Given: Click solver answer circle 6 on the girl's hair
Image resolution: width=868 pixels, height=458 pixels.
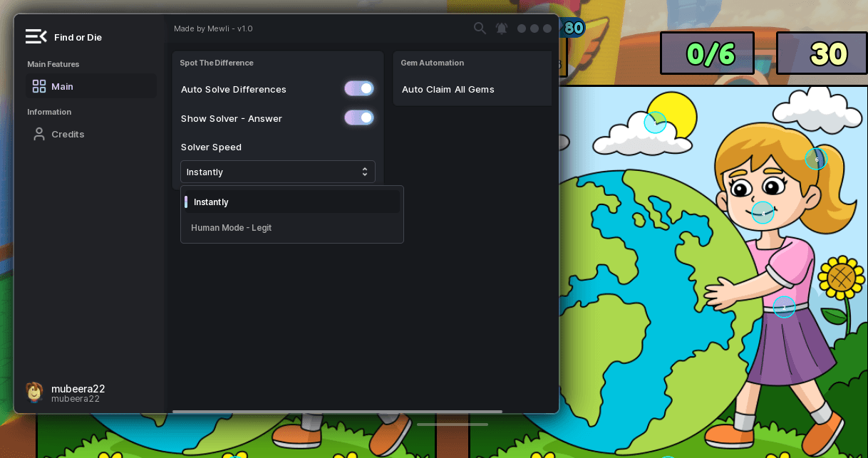Looking at the screenshot, I should [816, 159].
